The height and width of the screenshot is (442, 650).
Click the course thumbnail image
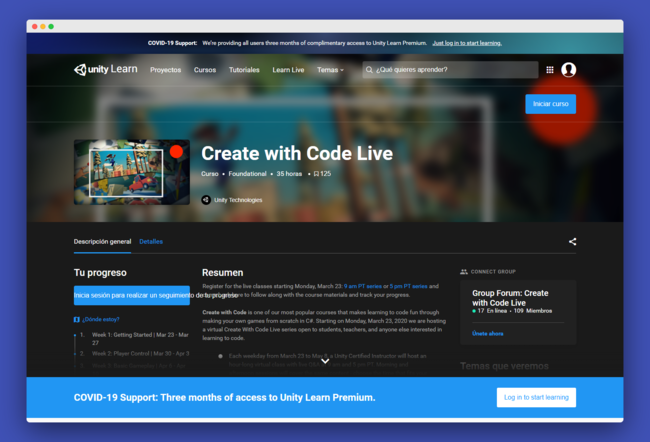[x=132, y=172]
